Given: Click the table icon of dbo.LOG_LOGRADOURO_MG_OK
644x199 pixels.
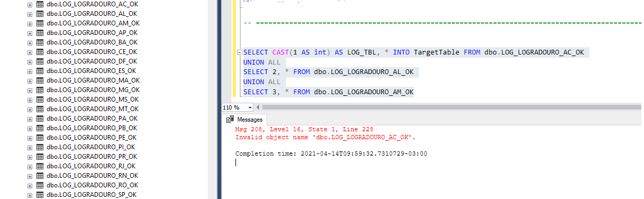Looking at the screenshot, I should [40, 90].
